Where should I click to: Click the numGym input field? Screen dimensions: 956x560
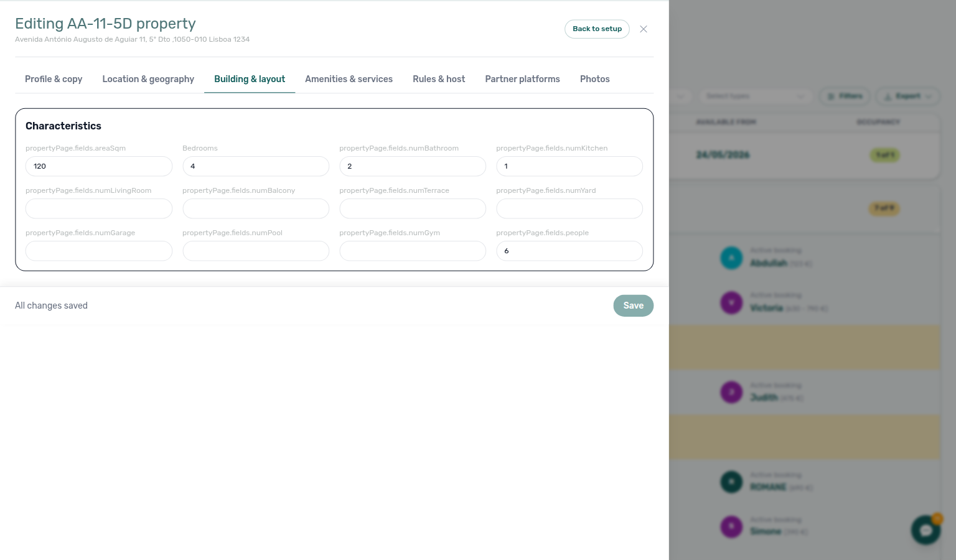pyautogui.click(x=413, y=251)
